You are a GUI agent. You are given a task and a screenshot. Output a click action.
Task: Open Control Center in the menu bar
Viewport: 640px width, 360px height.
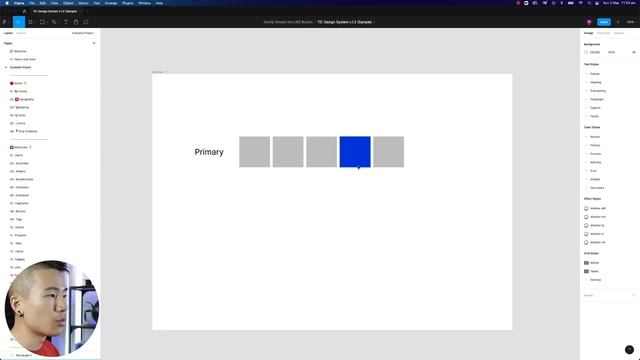point(597,3)
